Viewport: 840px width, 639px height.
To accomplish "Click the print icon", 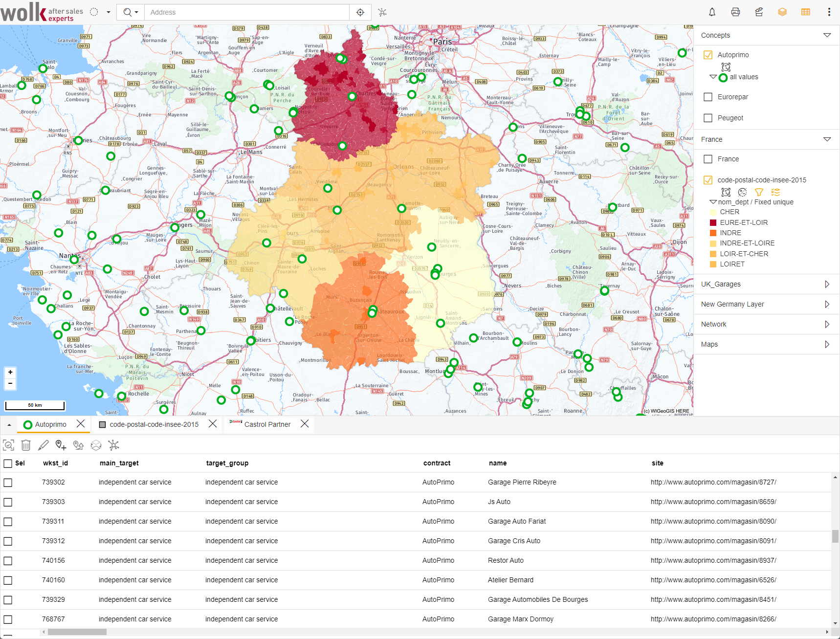I will 735,12.
